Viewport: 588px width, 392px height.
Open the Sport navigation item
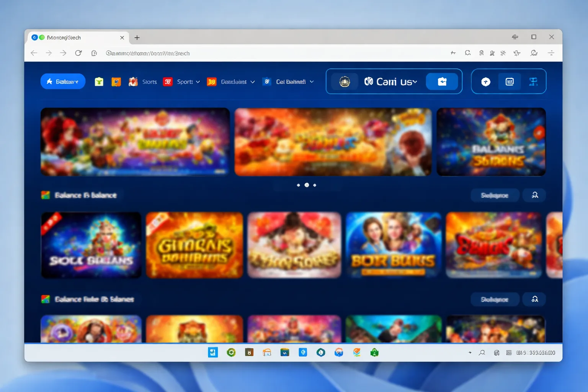185,82
